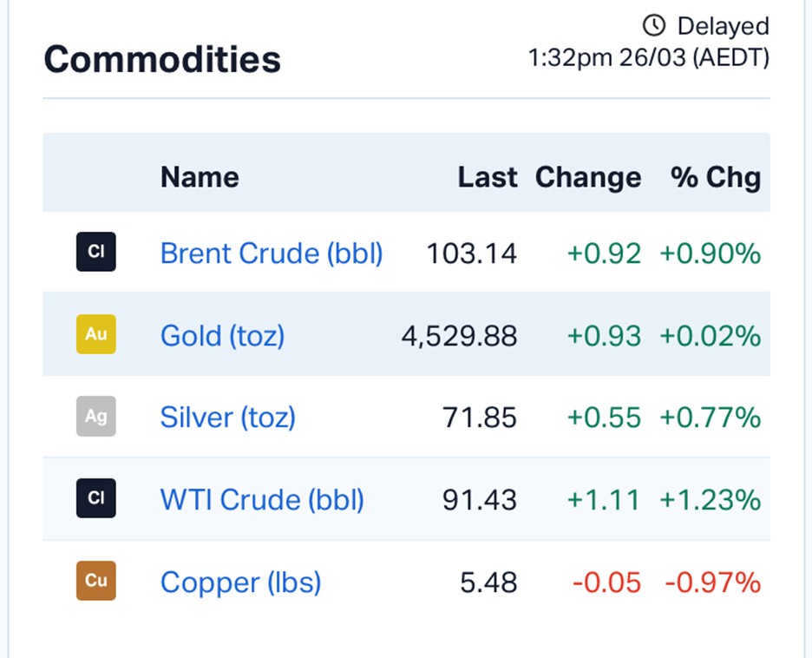Open the WTI Crude (bbl) link
Viewport: 812px width, 658px height.
(x=262, y=500)
